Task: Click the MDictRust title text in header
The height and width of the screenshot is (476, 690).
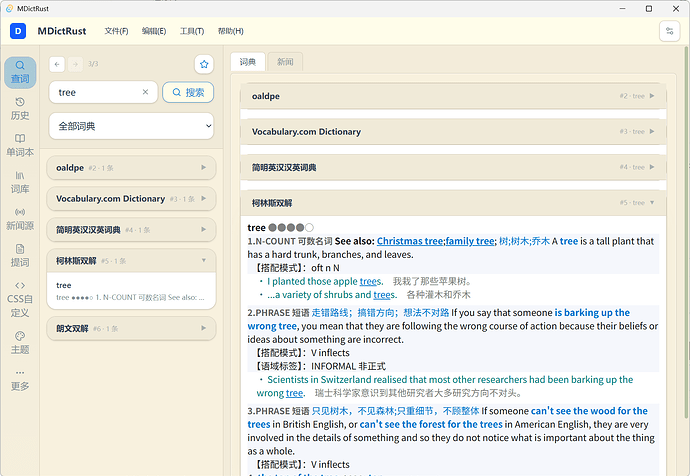Action: [62, 31]
